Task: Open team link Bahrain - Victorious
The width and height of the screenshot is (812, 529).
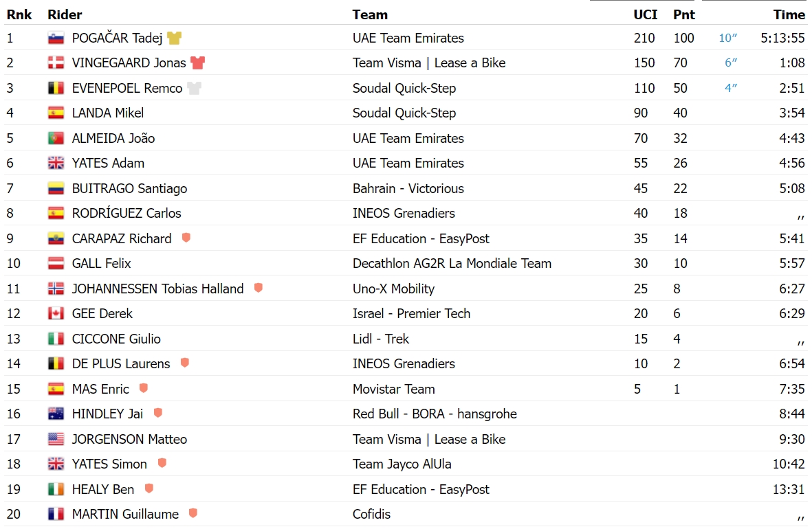Action: click(408, 188)
